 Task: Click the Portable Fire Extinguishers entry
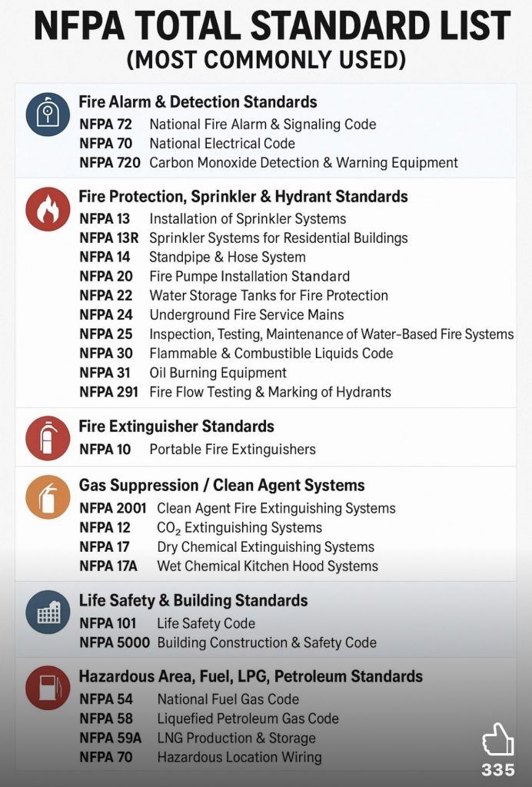click(x=232, y=450)
